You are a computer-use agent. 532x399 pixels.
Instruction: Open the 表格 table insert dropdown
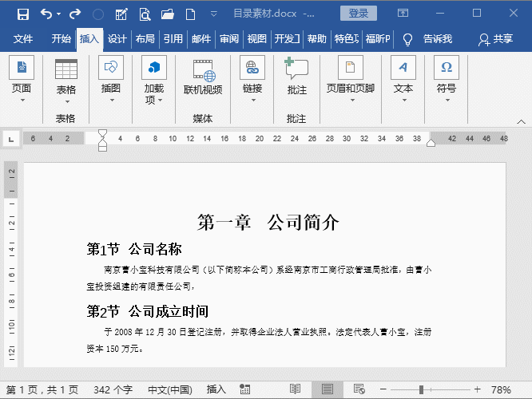pyautogui.click(x=66, y=81)
